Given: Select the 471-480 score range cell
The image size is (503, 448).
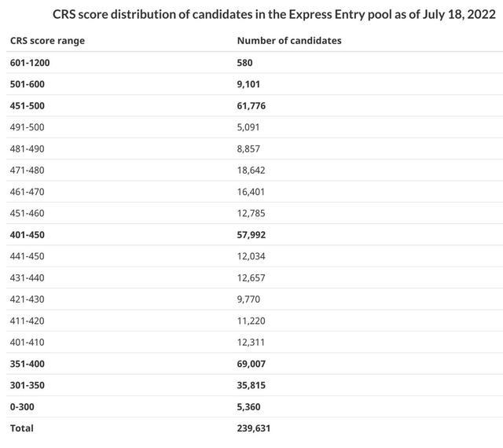Looking at the screenshot, I should click(x=28, y=170).
